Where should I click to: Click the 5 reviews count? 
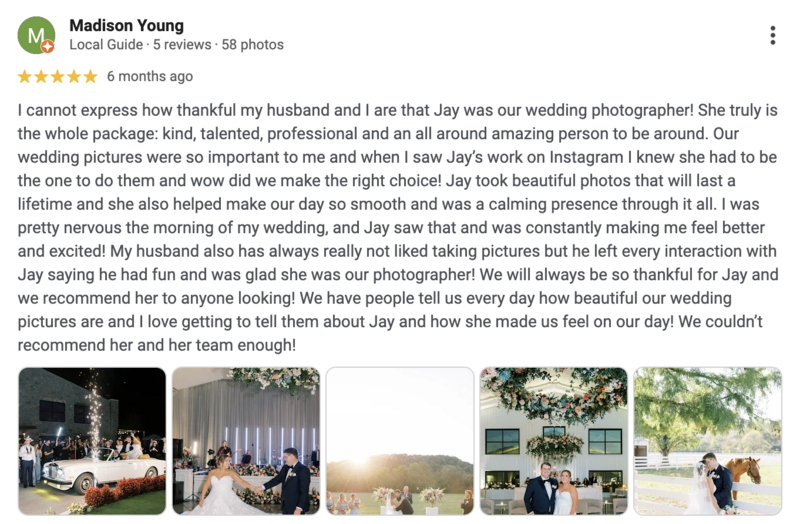[182, 44]
